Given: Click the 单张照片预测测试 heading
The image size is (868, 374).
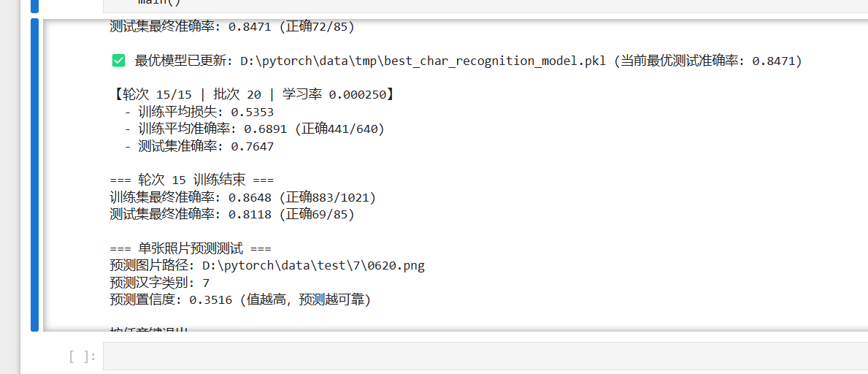Looking at the screenshot, I should pyautogui.click(x=191, y=249).
